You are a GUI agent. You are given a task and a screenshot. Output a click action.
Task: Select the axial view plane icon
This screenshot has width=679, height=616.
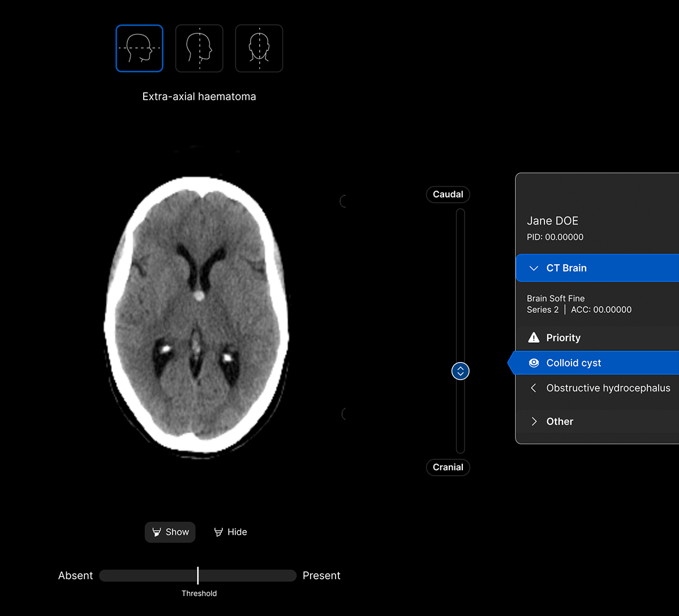tap(139, 49)
